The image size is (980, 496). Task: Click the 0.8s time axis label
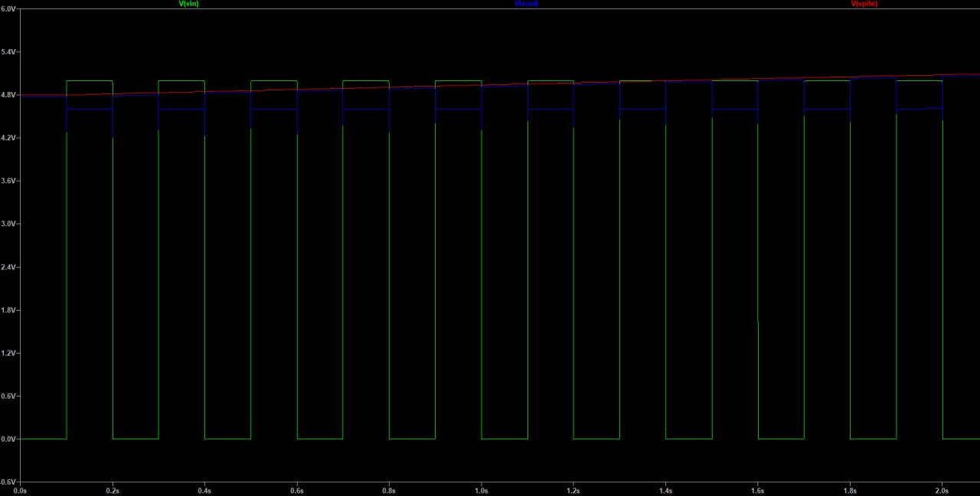[x=390, y=491]
